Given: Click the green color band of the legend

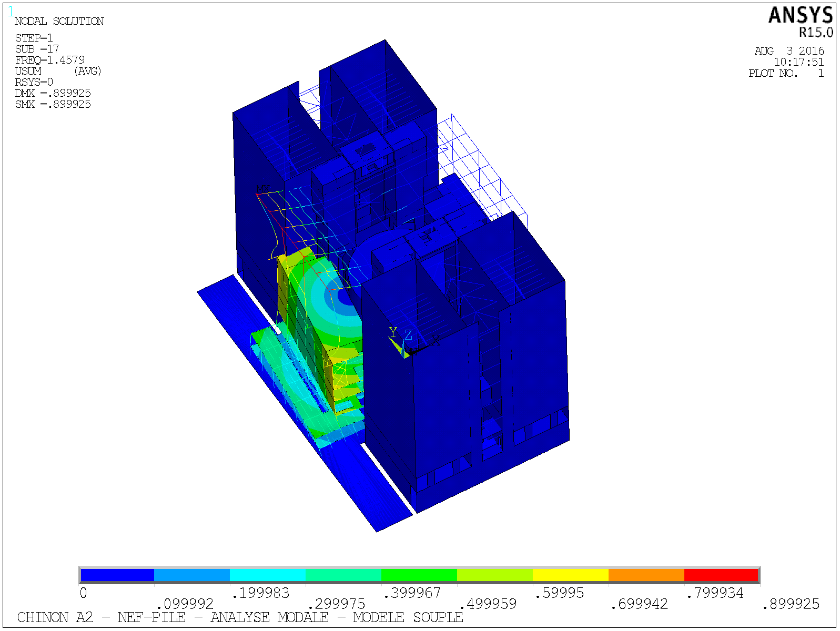Looking at the screenshot, I should (x=419, y=575).
